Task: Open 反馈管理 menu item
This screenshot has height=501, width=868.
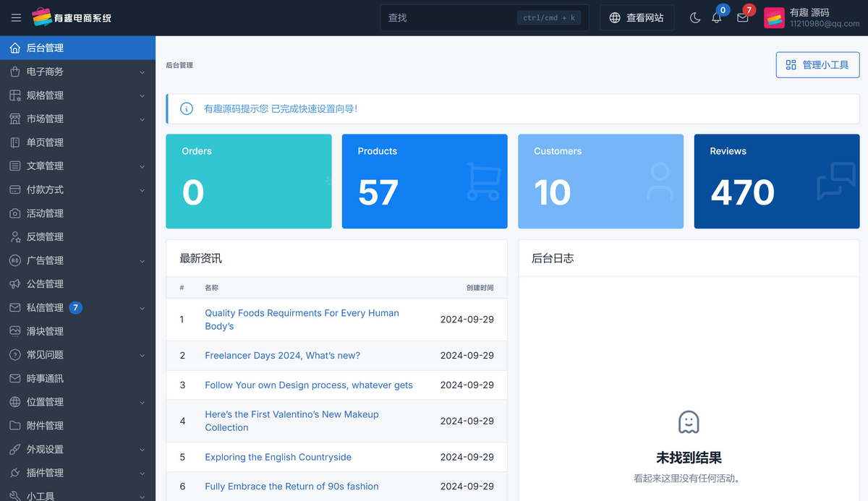Action: pyautogui.click(x=77, y=237)
